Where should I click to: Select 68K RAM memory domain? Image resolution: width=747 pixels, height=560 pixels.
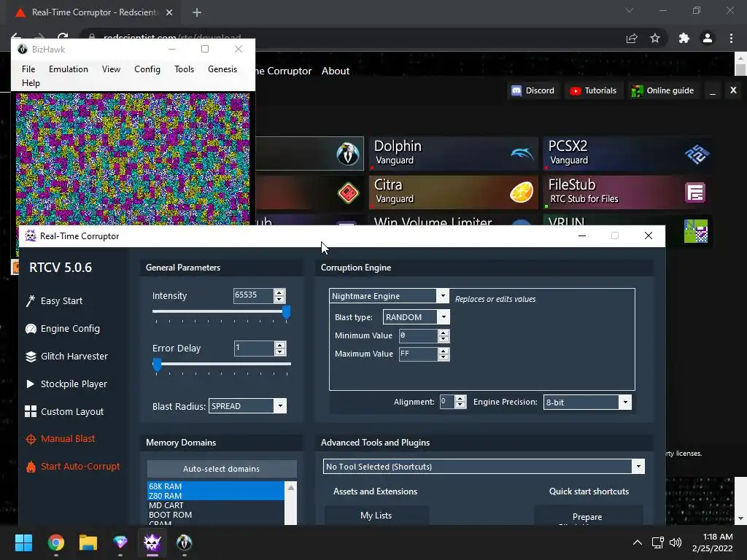(x=216, y=486)
